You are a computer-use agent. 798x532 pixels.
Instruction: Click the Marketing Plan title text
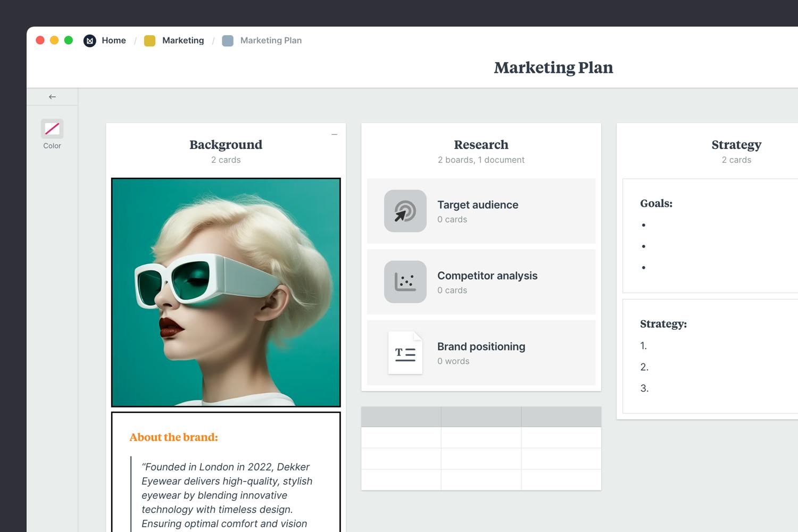(x=553, y=68)
